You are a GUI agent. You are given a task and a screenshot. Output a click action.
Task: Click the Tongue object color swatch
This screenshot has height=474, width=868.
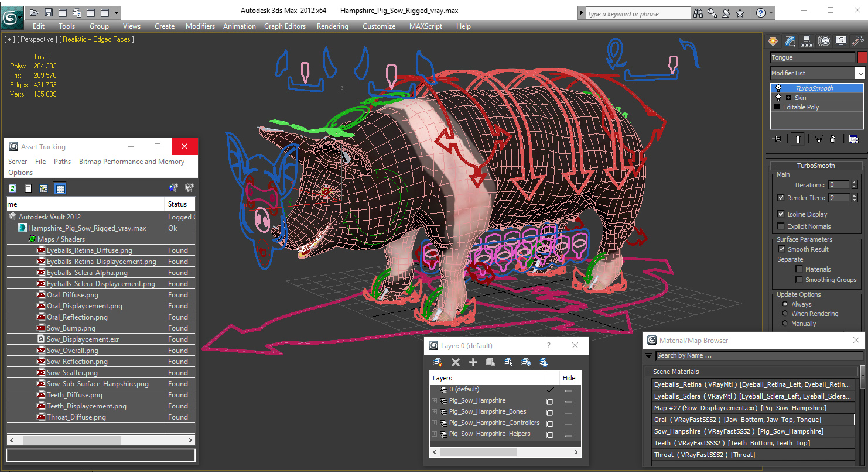(862, 57)
